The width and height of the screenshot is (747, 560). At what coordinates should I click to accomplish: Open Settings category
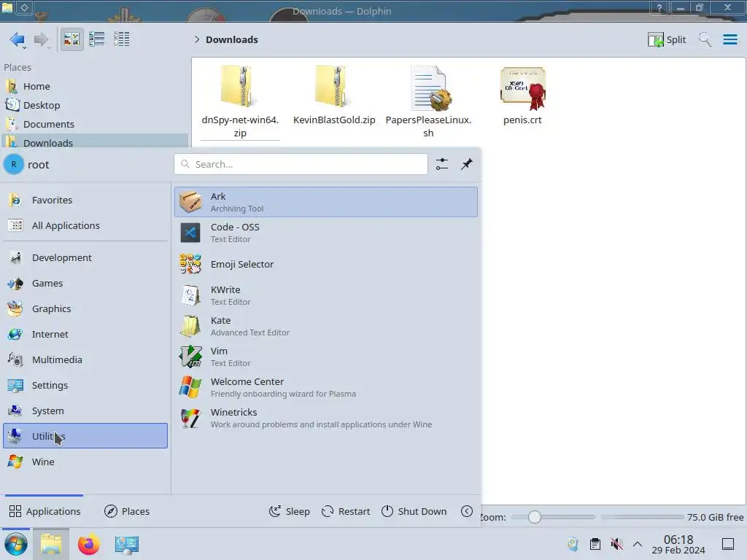point(85,385)
